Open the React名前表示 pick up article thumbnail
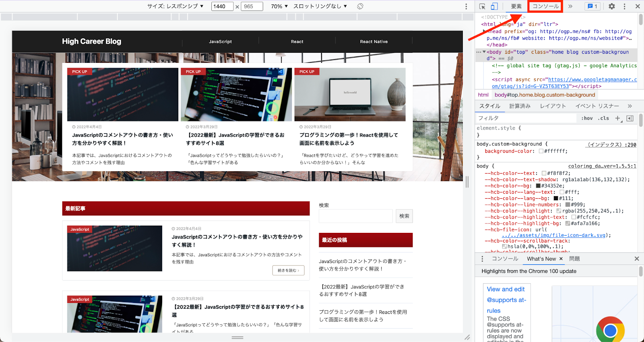 pos(350,94)
